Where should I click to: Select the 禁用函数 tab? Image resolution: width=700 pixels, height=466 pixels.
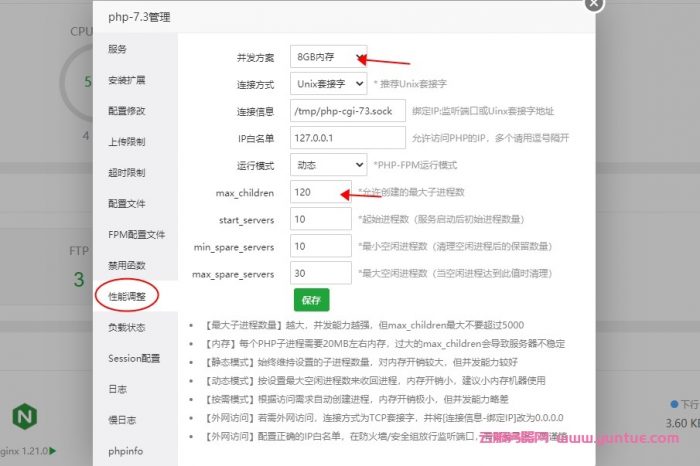tap(126, 265)
